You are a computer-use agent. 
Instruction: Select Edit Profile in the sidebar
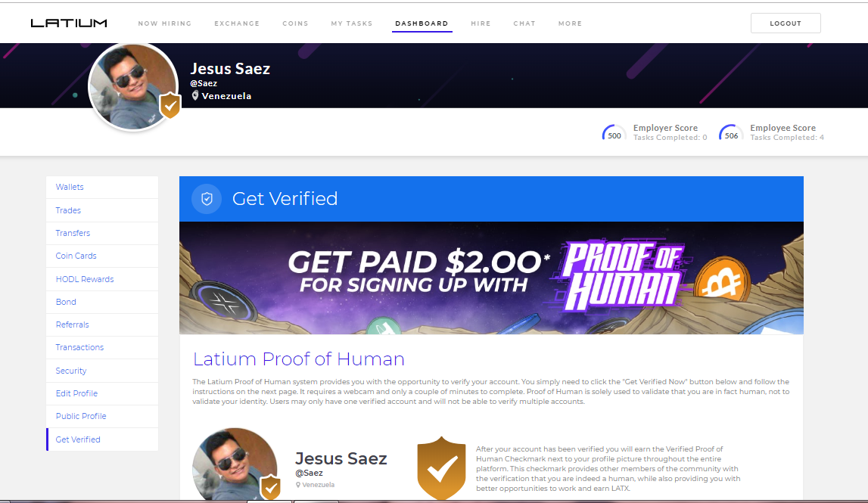(x=102, y=393)
